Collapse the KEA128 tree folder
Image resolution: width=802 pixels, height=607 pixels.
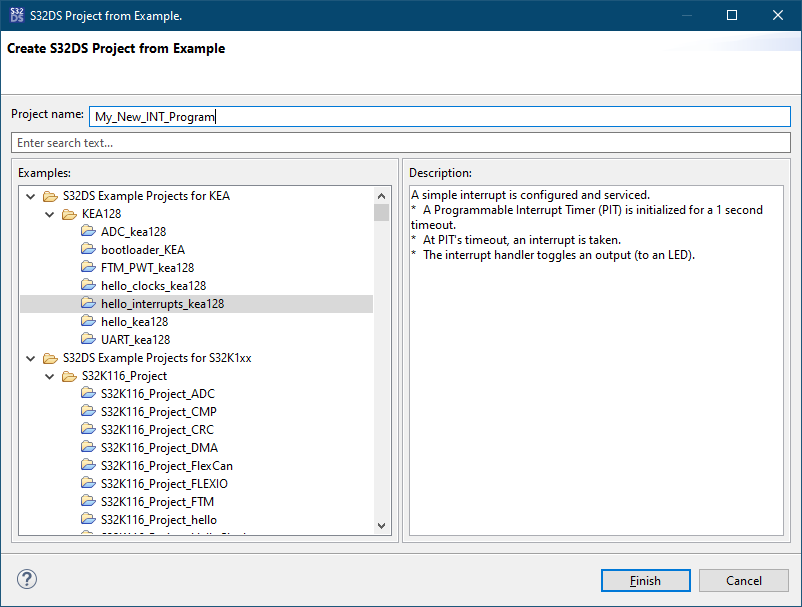click(49, 214)
